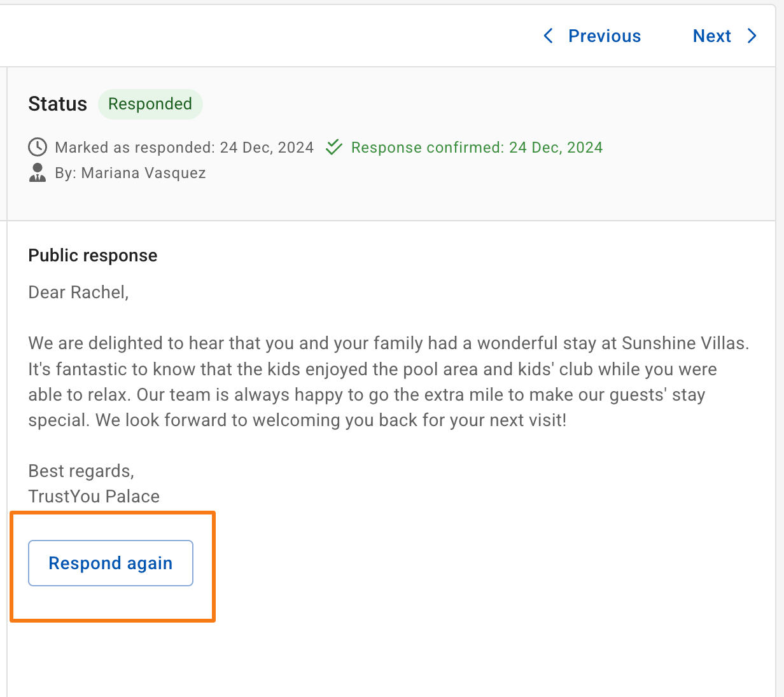The image size is (784, 697).
Task: Click the left chevron beside Previous
Action: (x=548, y=36)
